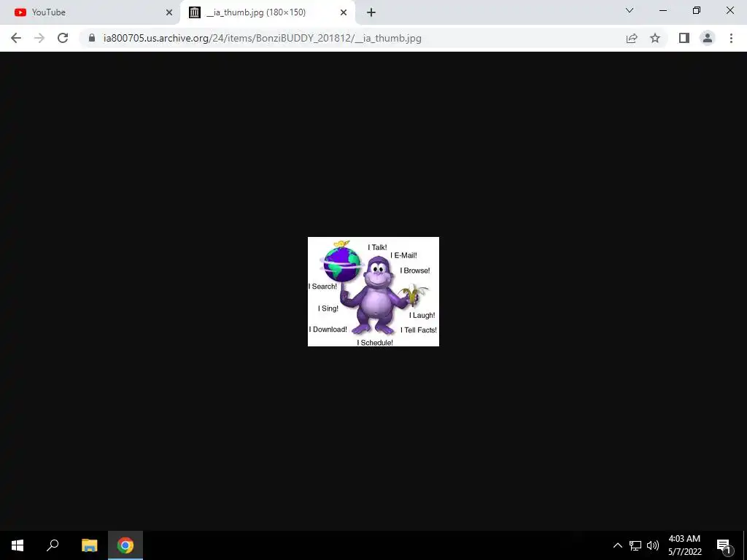Image resolution: width=747 pixels, height=560 pixels.
Task: Close the __ia_thumb.jpg tab
Action: point(344,12)
